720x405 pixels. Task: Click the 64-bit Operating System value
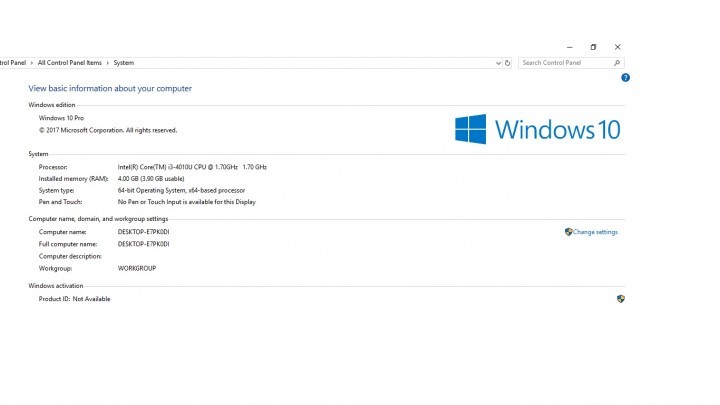coord(181,190)
